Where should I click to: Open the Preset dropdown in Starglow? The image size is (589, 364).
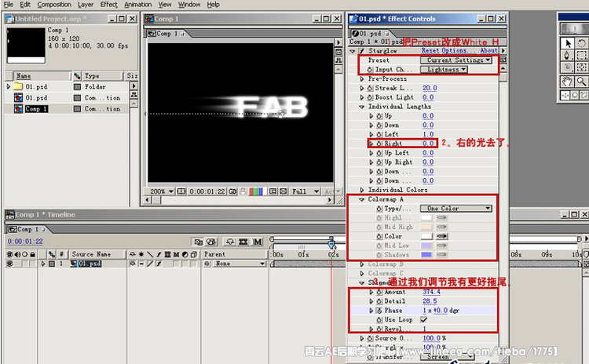pos(455,60)
